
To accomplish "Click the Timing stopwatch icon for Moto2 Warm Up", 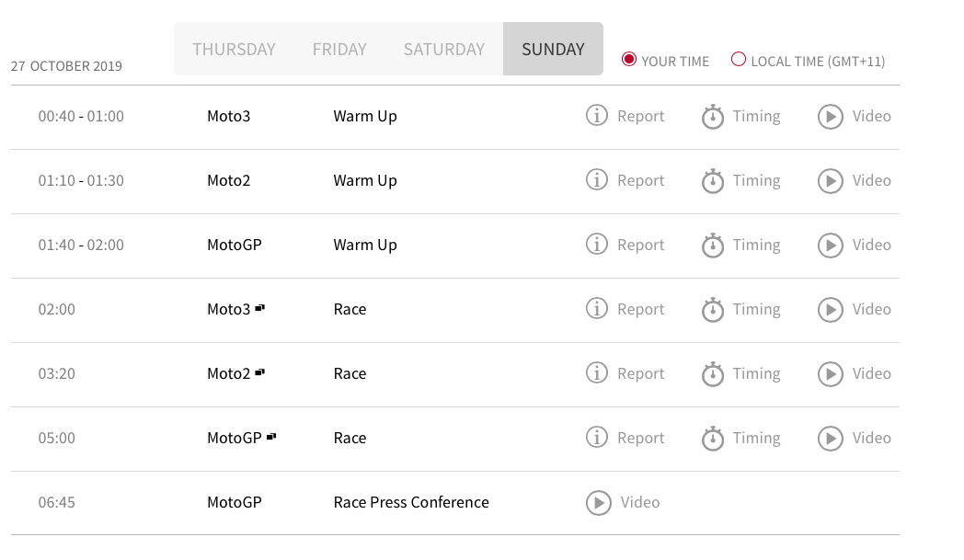I will tap(713, 181).
